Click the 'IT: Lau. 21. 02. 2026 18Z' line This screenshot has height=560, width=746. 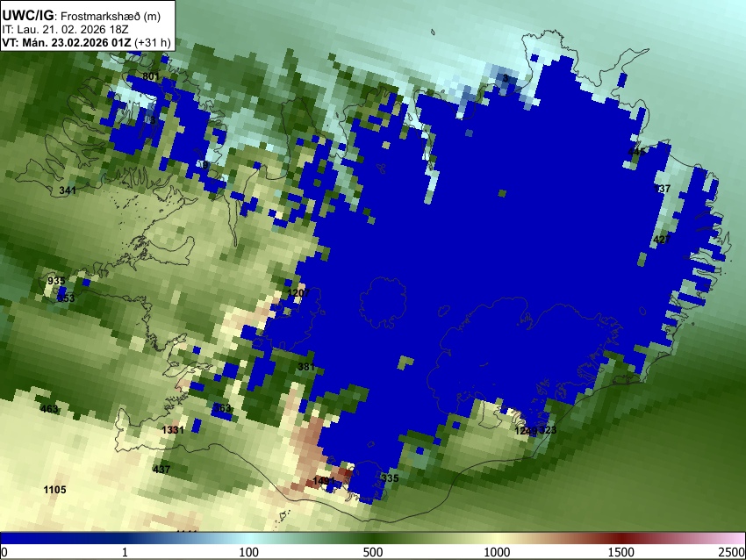65,30
